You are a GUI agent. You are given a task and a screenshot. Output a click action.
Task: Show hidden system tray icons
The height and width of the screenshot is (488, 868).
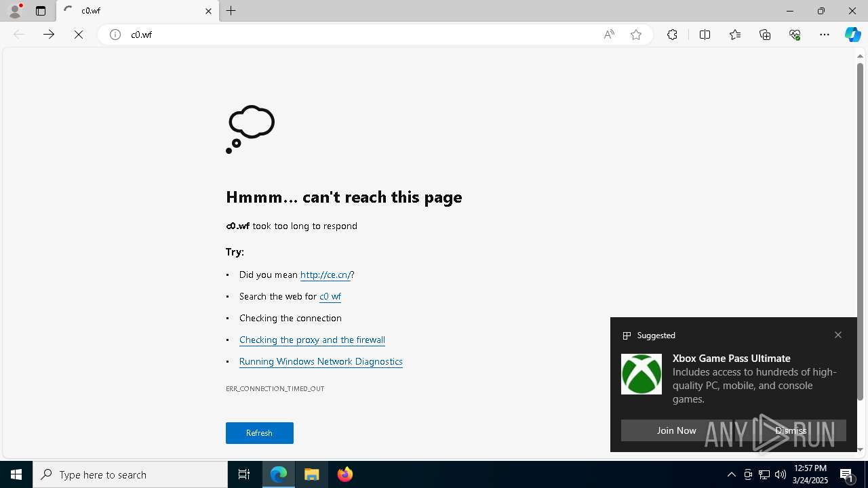click(x=731, y=474)
